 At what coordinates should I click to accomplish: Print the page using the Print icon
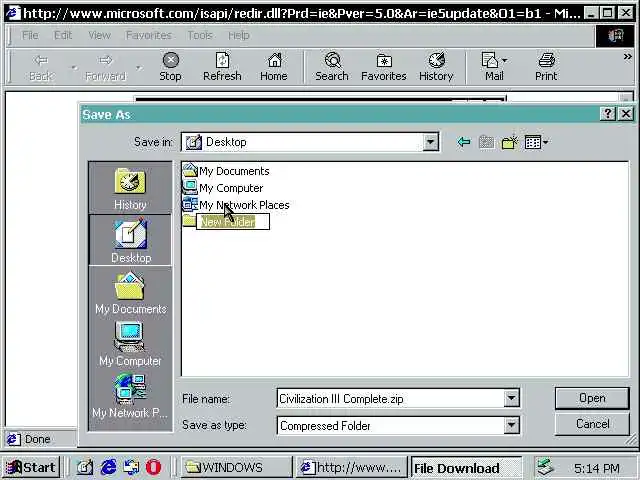546,67
